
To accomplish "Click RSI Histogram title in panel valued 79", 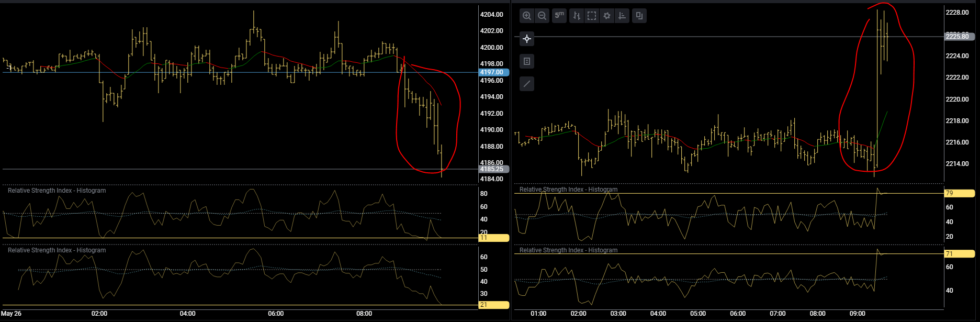I will pyautogui.click(x=568, y=190).
